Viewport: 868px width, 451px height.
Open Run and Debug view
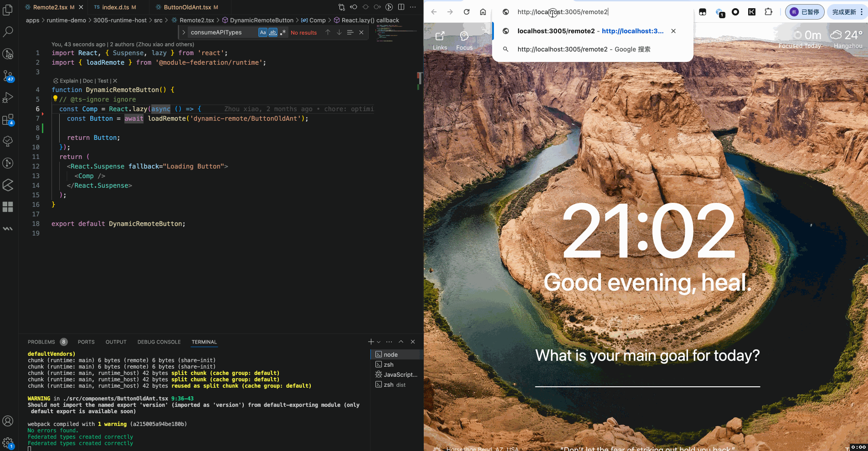pyautogui.click(x=8, y=97)
